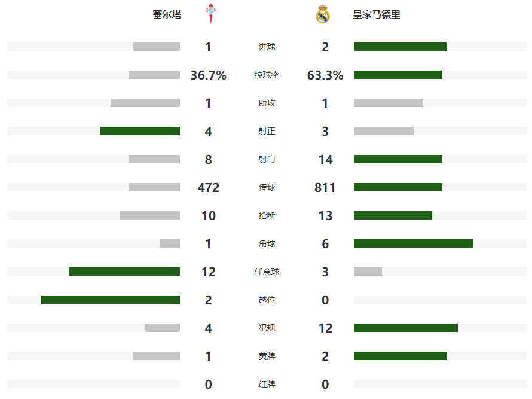Click Celta's 36.7% possession value
Viewport: 532px width, 399px height.
click(209, 75)
